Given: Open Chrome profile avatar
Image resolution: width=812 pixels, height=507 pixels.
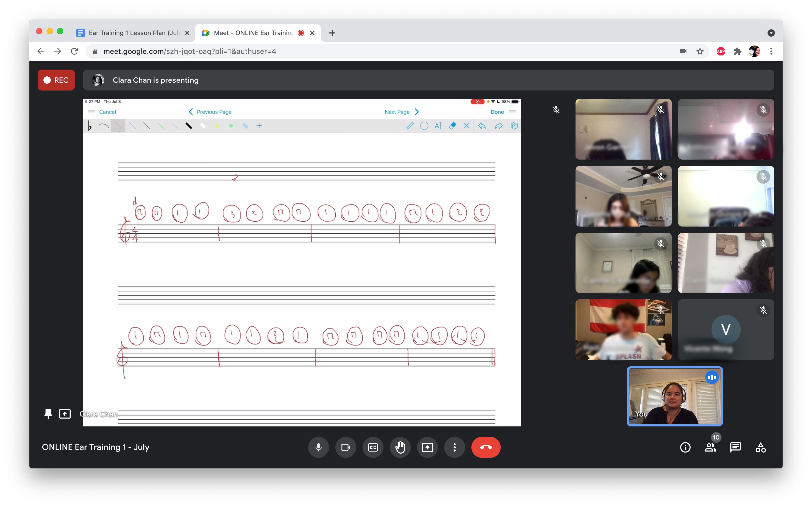Looking at the screenshot, I should [x=754, y=51].
